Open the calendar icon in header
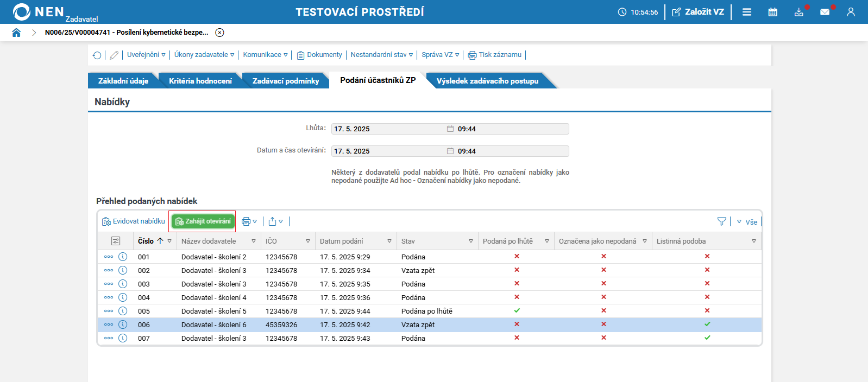The image size is (868, 382). point(772,12)
